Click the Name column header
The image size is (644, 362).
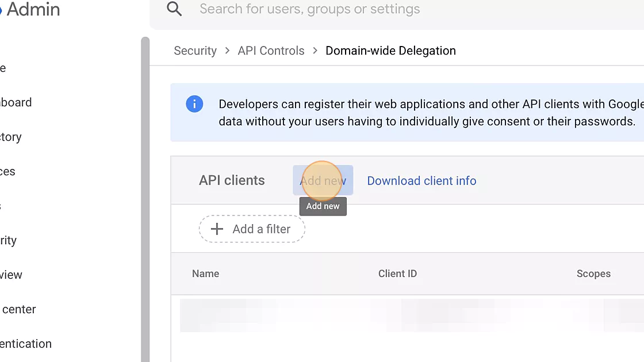point(205,274)
